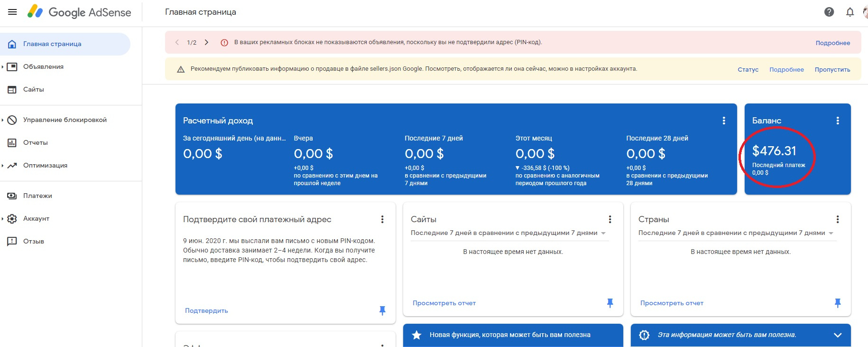Click the Сайты sidebar icon

[12, 89]
